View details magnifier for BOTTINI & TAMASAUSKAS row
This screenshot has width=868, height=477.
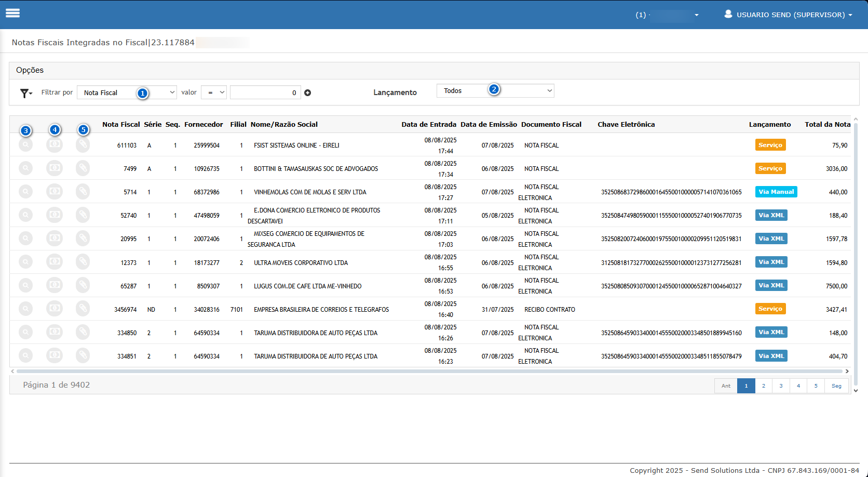[x=25, y=168]
